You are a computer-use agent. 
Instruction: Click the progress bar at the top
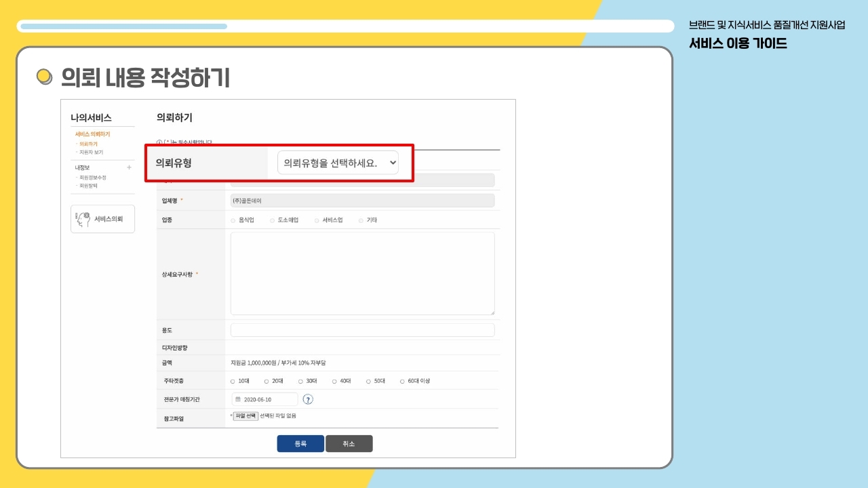point(346,26)
